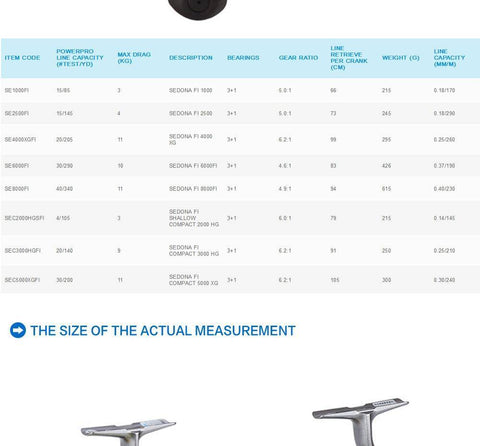Image resolution: width=480 pixels, height=446 pixels.
Task: Select the DESCRIPTION column header
Action: [191, 58]
